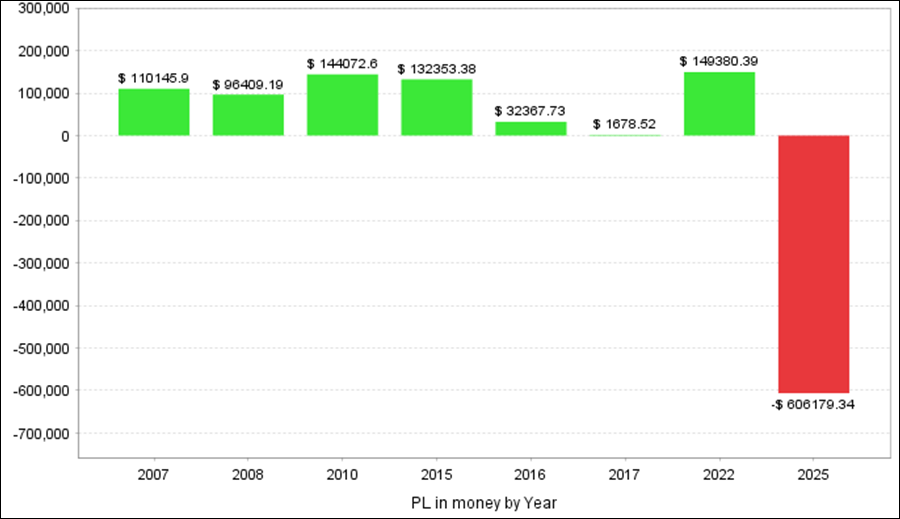
Task: Click the small green 2016 bar
Action: [531, 129]
